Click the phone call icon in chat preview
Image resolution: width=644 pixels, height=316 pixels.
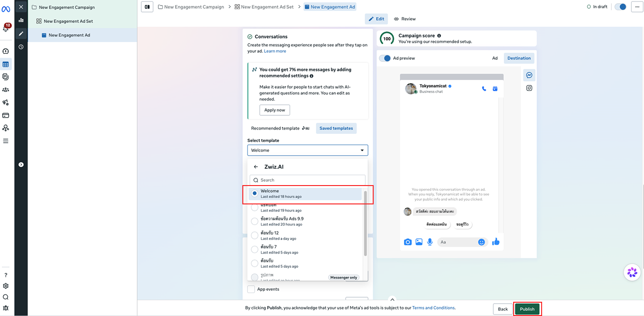tap(484, 89)
